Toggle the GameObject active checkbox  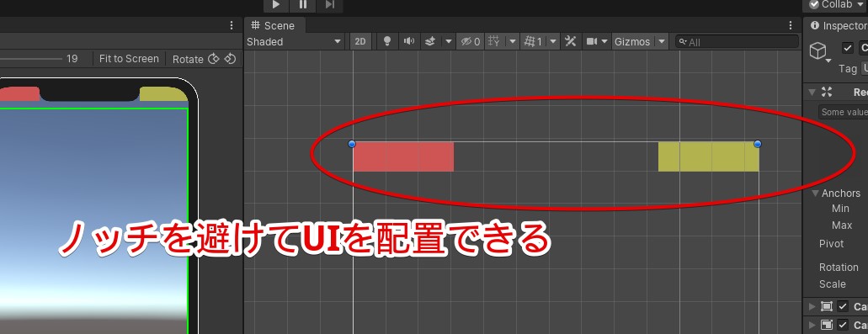point(848,48)
